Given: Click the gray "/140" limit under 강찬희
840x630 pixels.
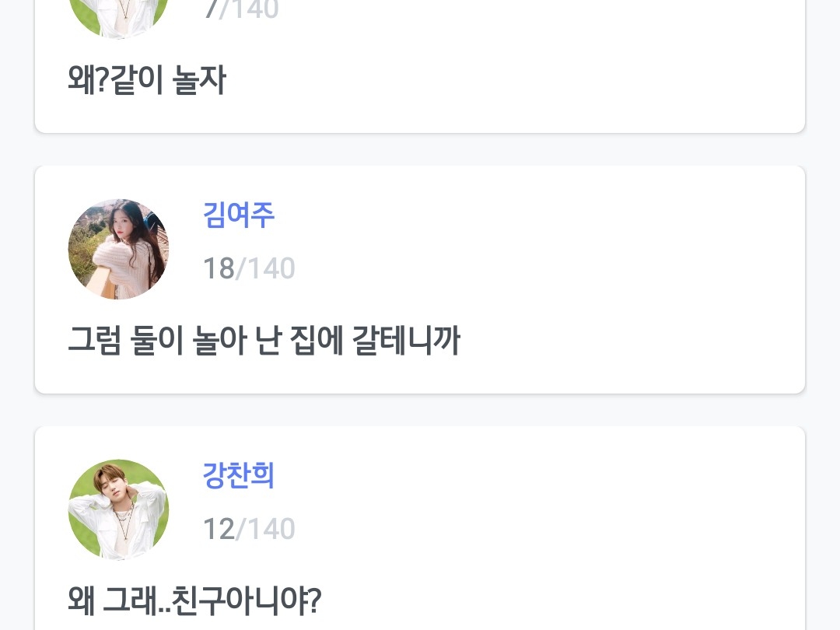Looking at the screenshot, I should click(x=265, y=529).
